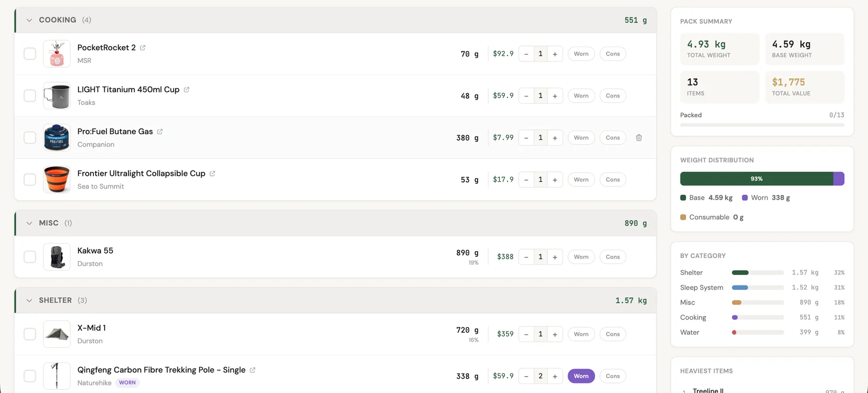Click the green weight distribution bar
The height and width of the screenshot is (393, 868).
pyautogui.click(x=756, y=179)
